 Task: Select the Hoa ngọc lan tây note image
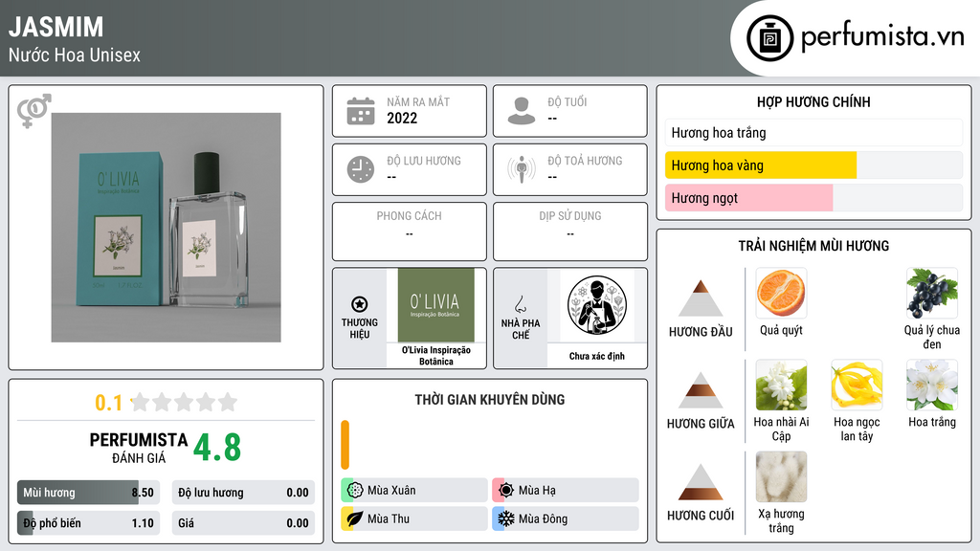pyautogui.click(x=857, y=385)
